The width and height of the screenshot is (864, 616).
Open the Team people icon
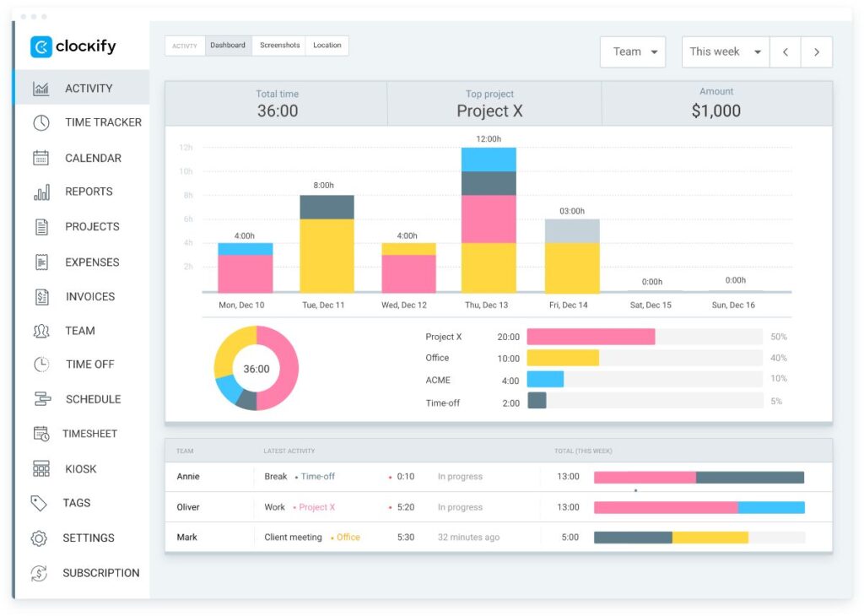40,331
